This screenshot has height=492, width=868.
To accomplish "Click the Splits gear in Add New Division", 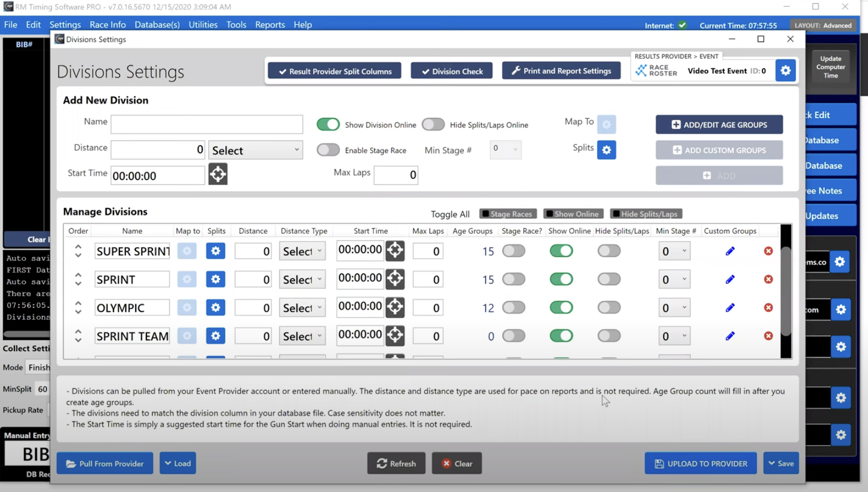I will click(x=606, y=150).
